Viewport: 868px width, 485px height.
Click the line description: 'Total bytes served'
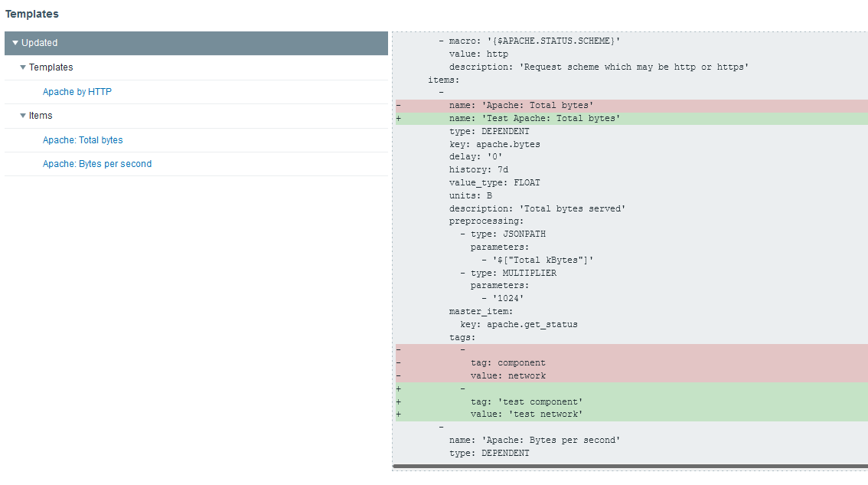tap(537, 208)
